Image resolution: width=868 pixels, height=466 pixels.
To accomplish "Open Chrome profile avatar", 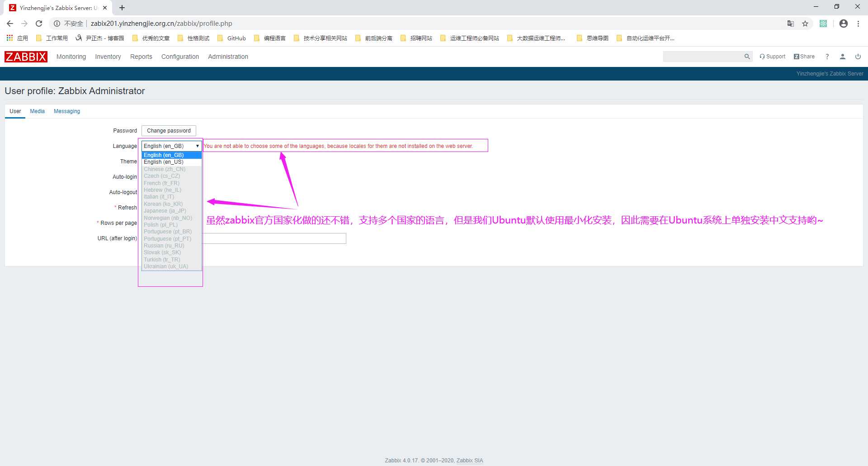I will (x=844, y=24).
